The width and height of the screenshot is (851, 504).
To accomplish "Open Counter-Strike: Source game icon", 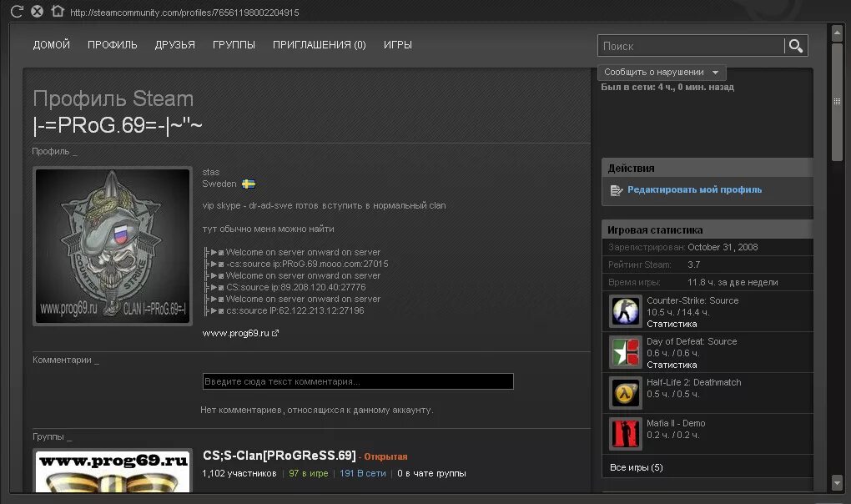I will (x=625, y=311).
